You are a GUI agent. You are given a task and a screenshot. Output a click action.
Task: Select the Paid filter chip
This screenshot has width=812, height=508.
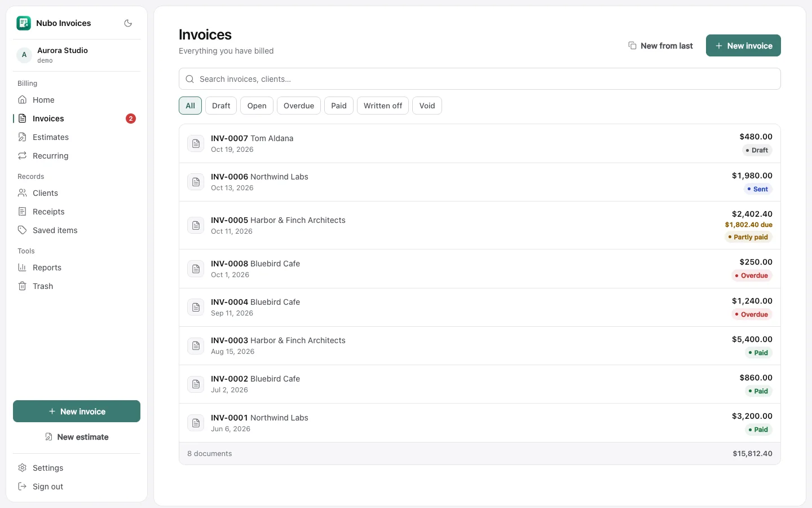(339, 106)
